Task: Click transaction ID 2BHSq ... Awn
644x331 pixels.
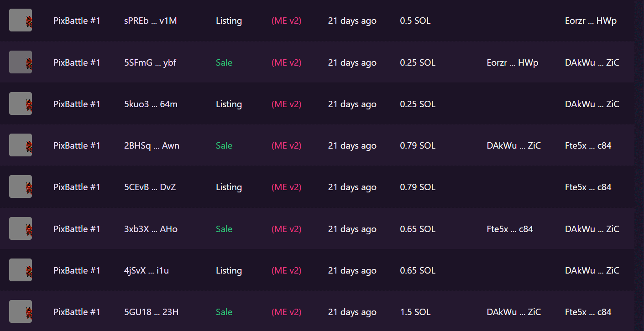Action: click(x=152, y=146)
